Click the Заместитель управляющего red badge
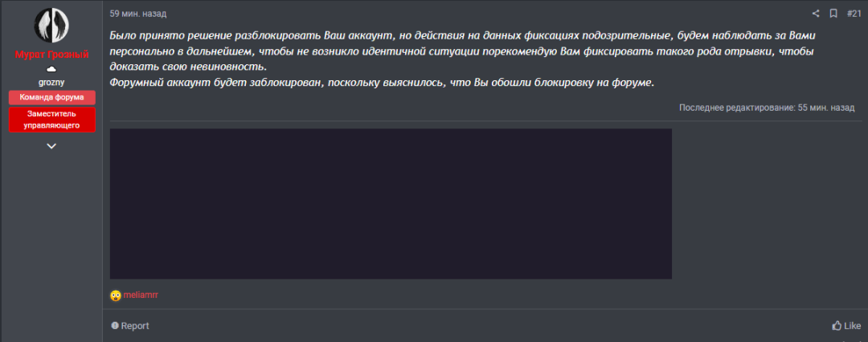 (x=52, y=120)
